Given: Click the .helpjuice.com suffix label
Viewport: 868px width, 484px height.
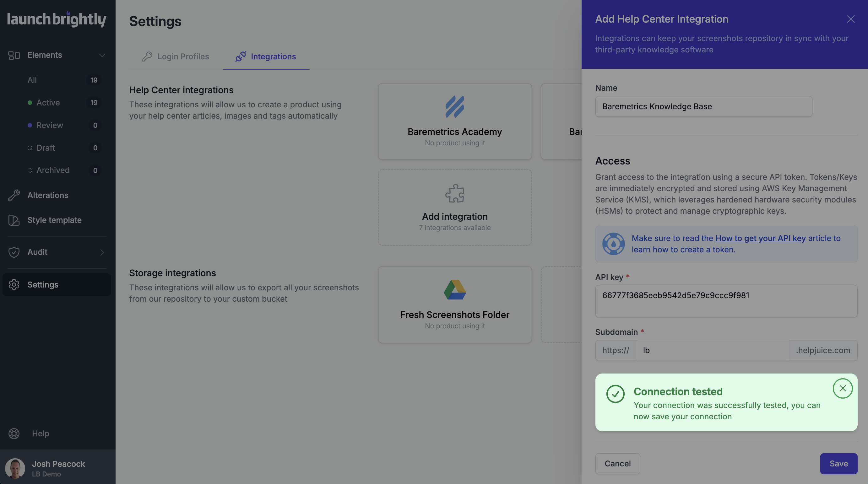Looking at the screenshot, I should tap(823, 350).
